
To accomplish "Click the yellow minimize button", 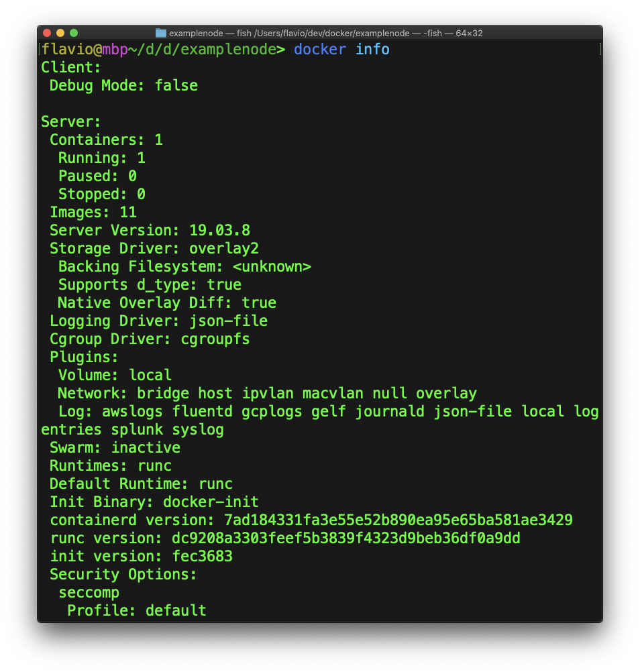I will click(x=60, y=32).
